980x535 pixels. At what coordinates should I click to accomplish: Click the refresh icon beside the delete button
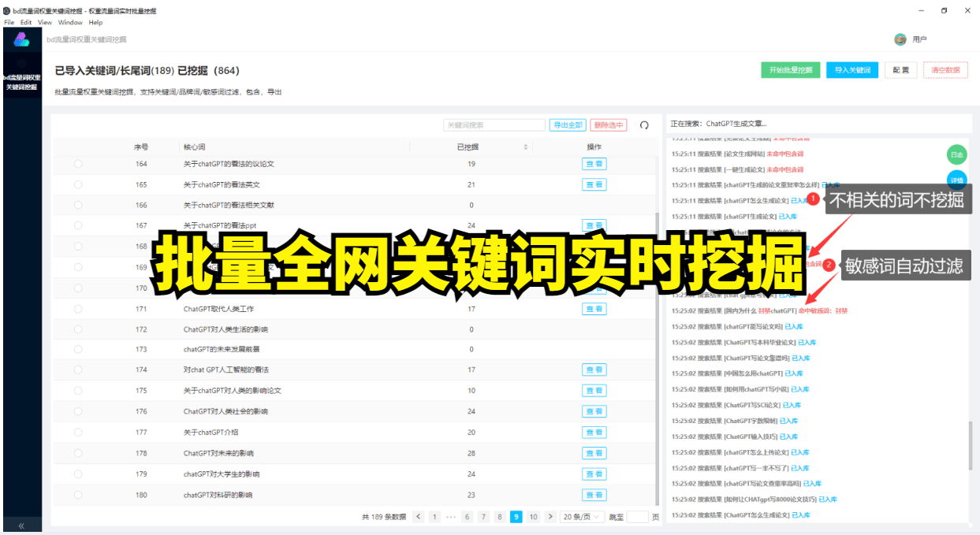(644, 124)
